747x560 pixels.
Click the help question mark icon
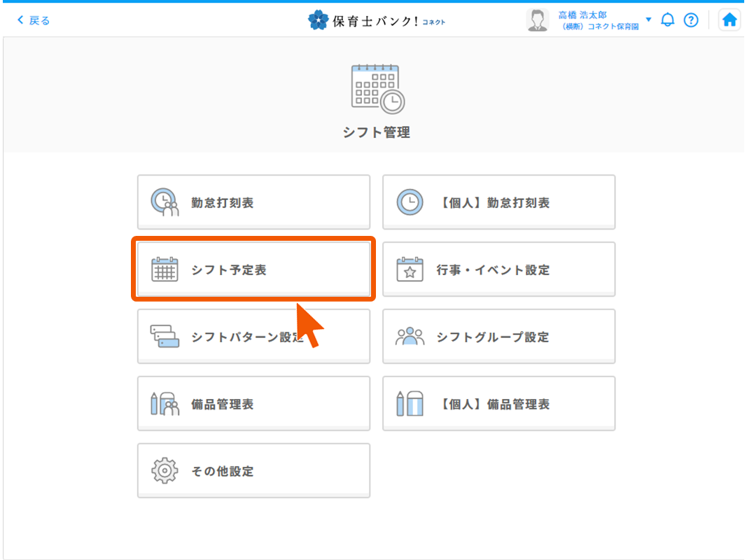(691, 20)
